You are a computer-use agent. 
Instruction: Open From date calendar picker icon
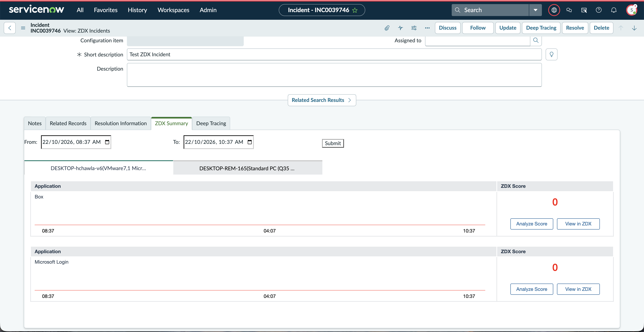107,142
